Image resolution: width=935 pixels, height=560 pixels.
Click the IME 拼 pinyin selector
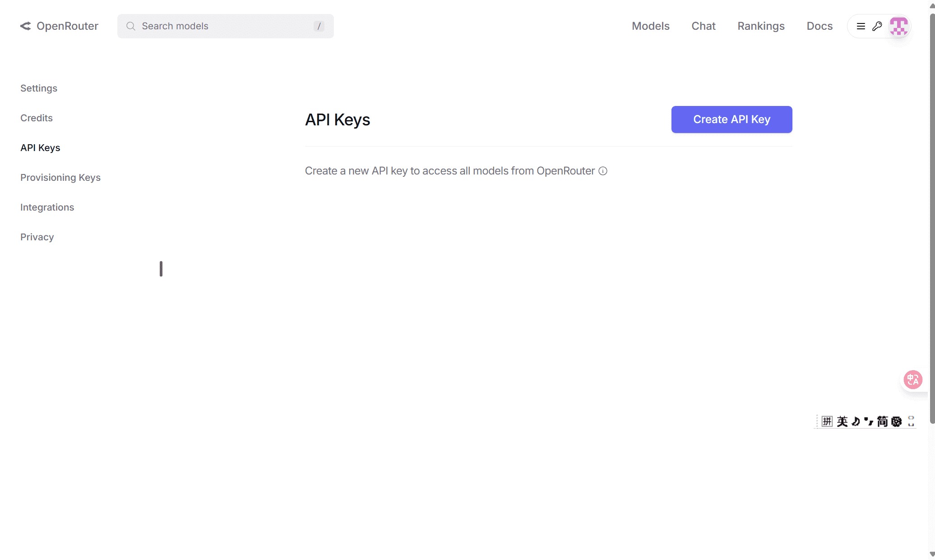click(827, 421)
